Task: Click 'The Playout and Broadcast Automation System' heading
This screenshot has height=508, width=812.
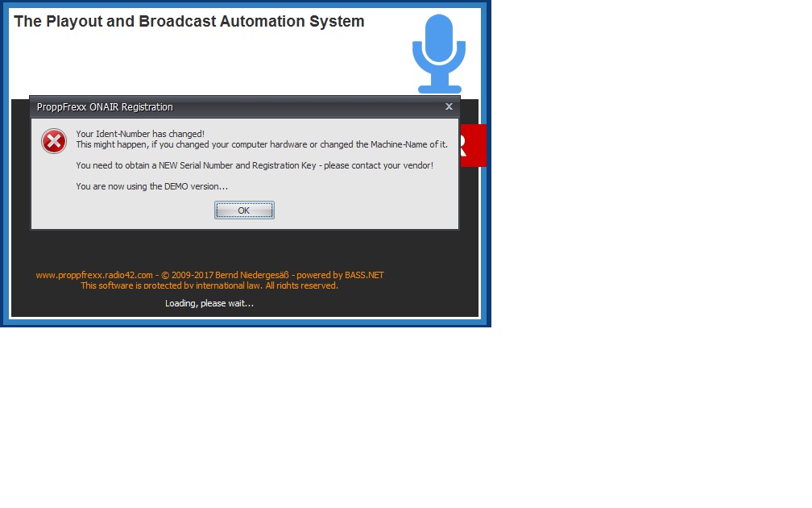Action: click(x=189, y=21)
